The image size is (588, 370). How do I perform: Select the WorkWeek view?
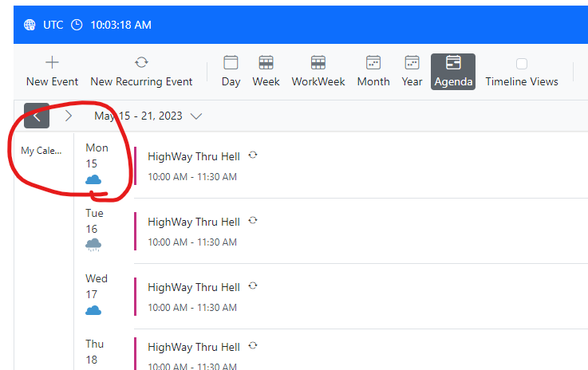point(318,71)
